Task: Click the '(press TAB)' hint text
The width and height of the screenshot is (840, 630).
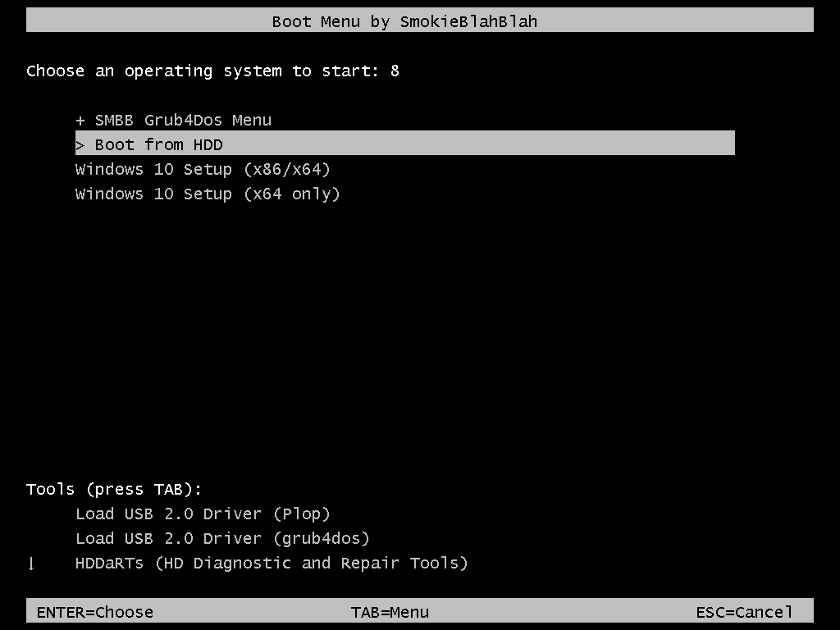Action: click(144, 490)
